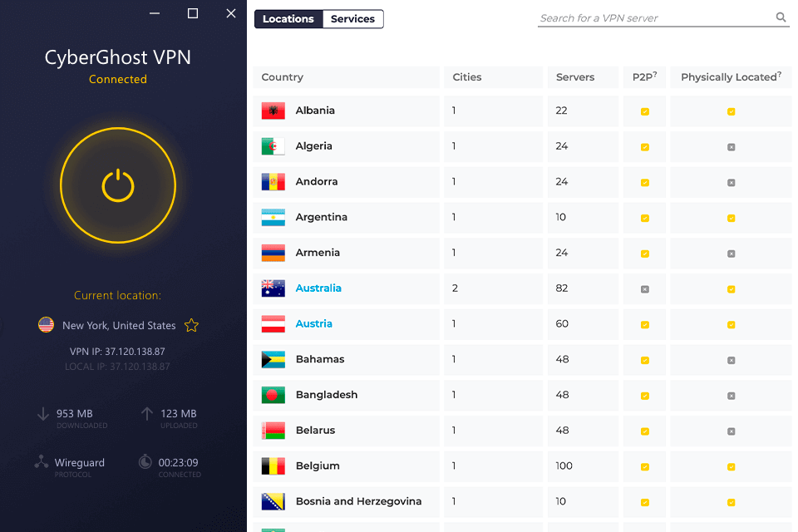Image resolution: width=798 pixels, height=532 pixels.
Task: Focus the Search for a VPN server field
Action: [656, 18]
